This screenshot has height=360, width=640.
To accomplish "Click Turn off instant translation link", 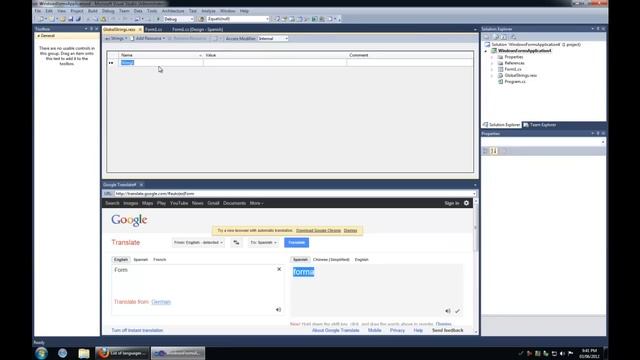I will point(137,330).
